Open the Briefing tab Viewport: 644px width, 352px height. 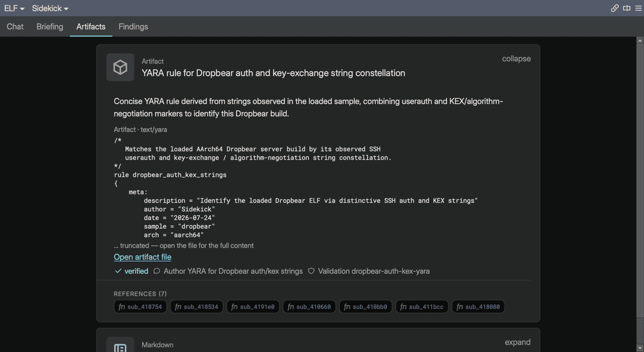pos(50,26)
